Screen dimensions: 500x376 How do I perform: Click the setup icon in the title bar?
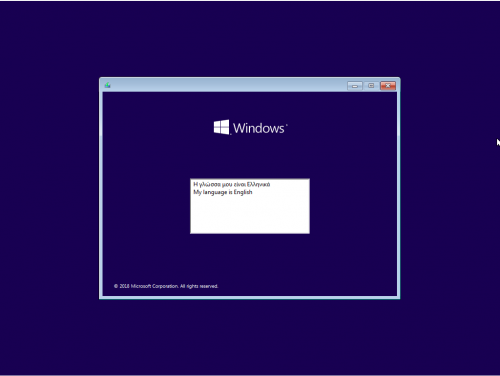[107, 85]
